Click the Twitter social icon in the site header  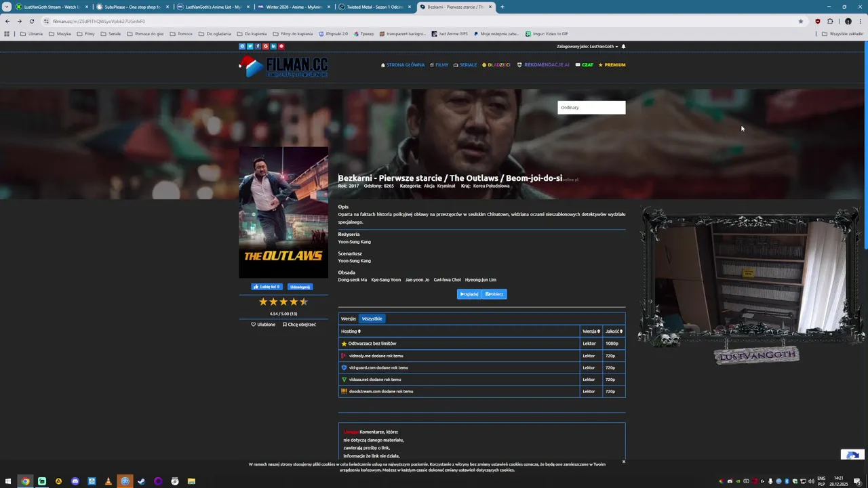click(x=250, y=46)
